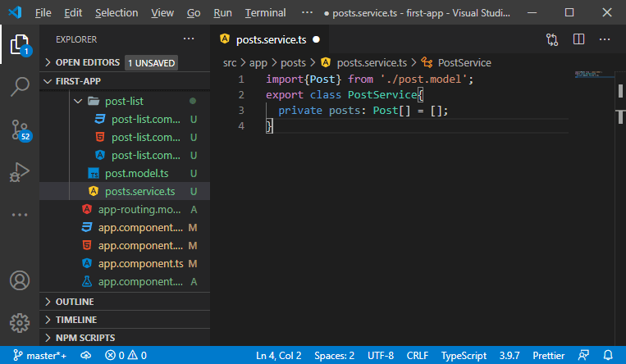The image size is (626, 364).
Task: Click src in the breadcrumb
Action: tap(230, 62)
